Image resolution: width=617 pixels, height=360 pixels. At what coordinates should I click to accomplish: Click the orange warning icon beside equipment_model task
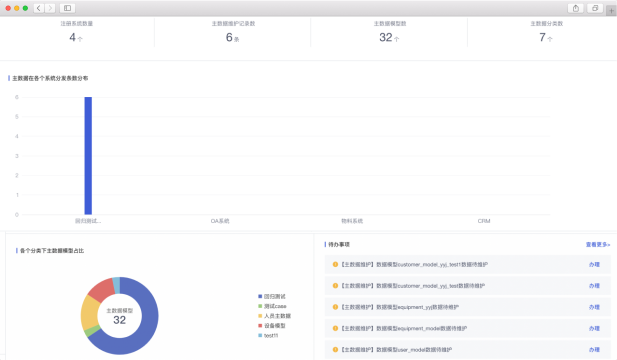(335, 328)
